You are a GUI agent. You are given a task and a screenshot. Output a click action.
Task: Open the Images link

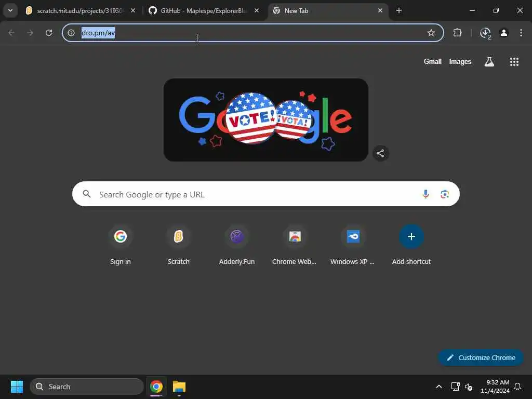pyautogui.click(x=460, y=61)
